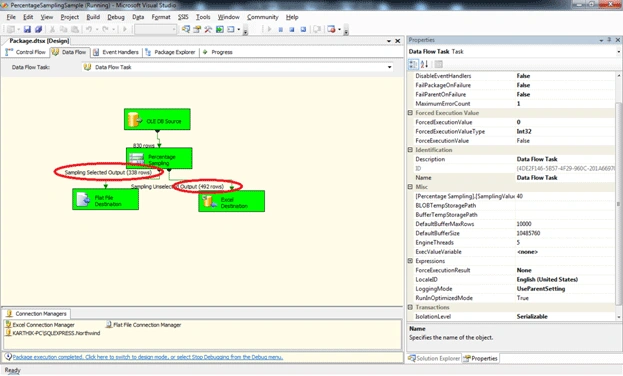Select Flat File Connection Manager
The image size is (623, 376).
point(143,325)
